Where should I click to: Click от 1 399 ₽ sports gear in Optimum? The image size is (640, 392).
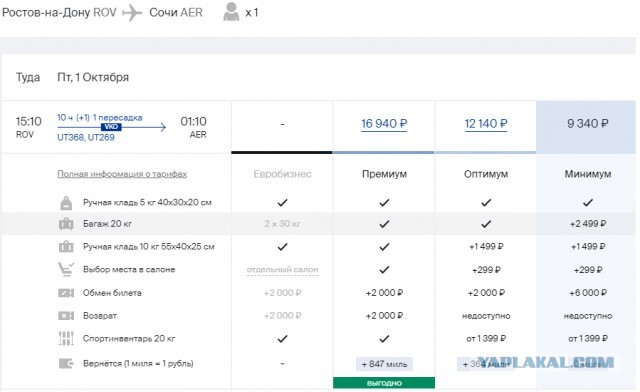[486, 339]
